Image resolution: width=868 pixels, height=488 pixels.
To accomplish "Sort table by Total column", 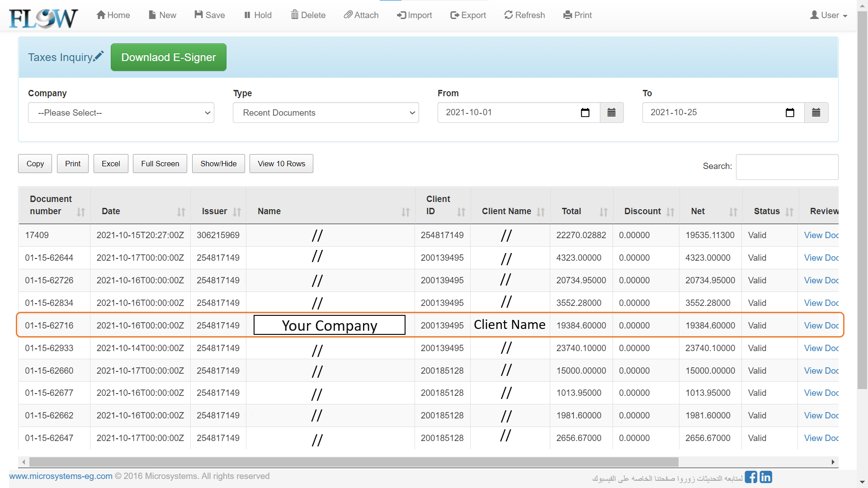I will tap(604, 212).
